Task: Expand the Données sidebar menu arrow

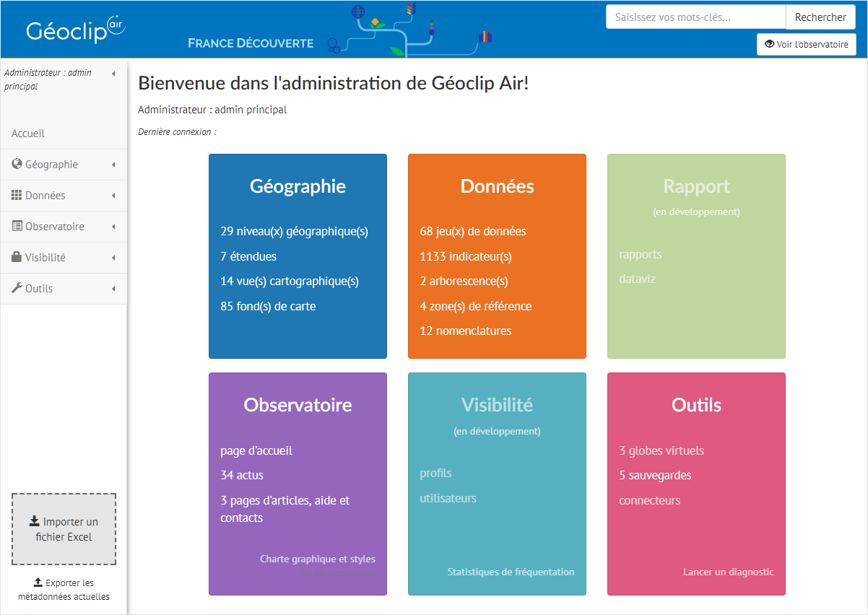Action: 114,196
